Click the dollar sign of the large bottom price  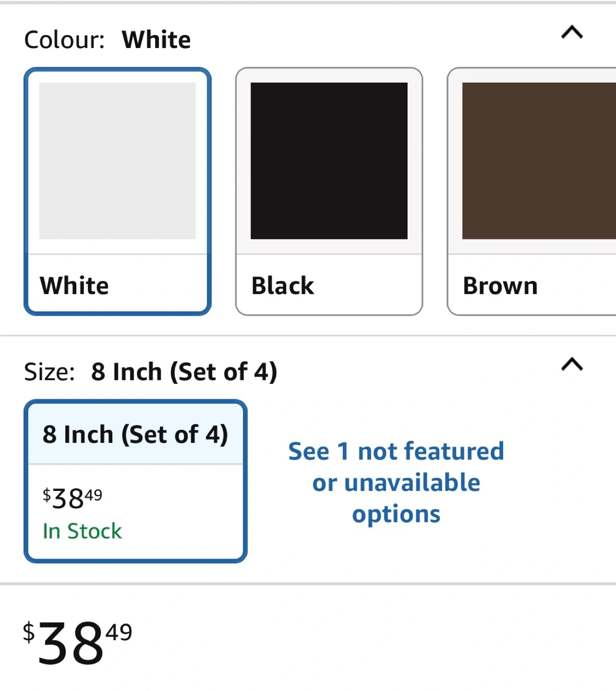pos(29,632)
